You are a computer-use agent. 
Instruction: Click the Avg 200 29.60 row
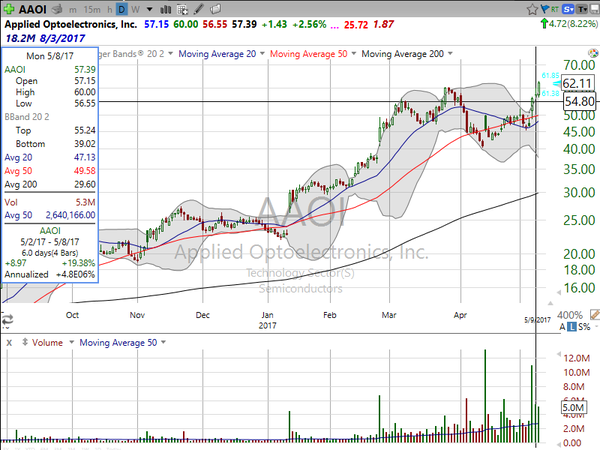tap(50, 184)
